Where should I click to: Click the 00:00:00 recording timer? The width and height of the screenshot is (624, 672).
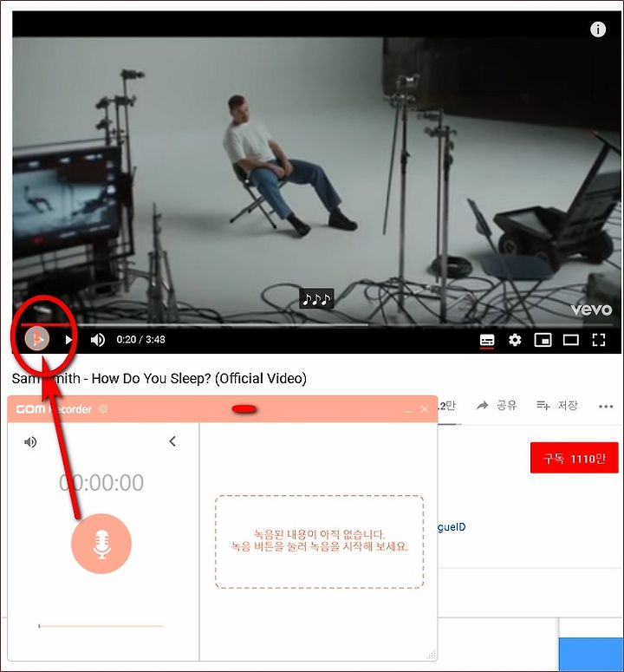pos(101,483)
